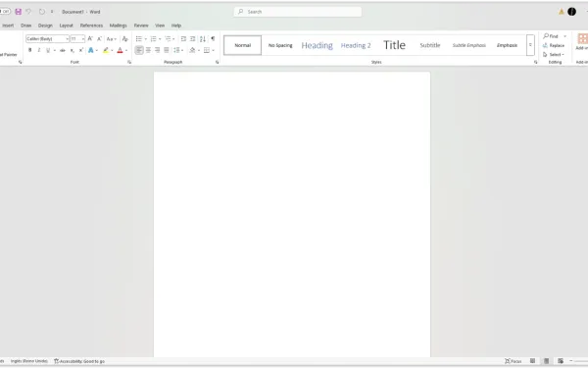
Task: Center align the text
Action: tap(149, 50)
